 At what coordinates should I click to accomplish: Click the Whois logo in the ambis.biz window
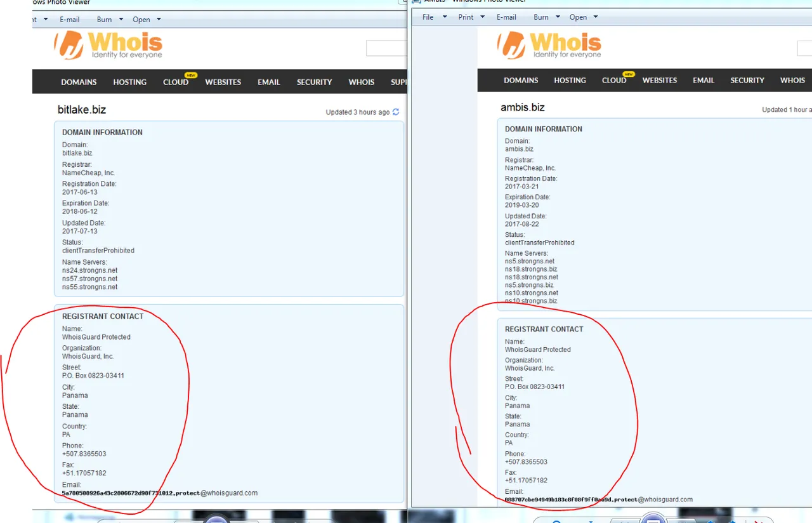pos(549,45)
